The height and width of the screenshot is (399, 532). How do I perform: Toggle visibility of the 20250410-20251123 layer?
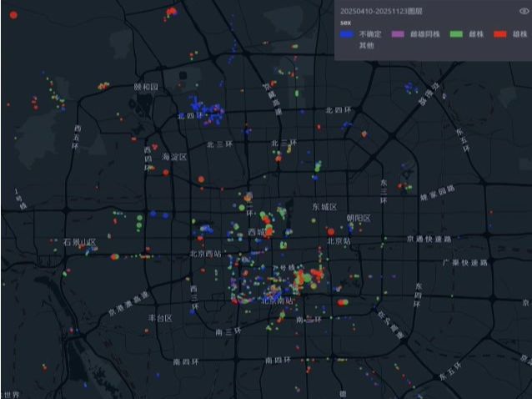click(523, 11)
